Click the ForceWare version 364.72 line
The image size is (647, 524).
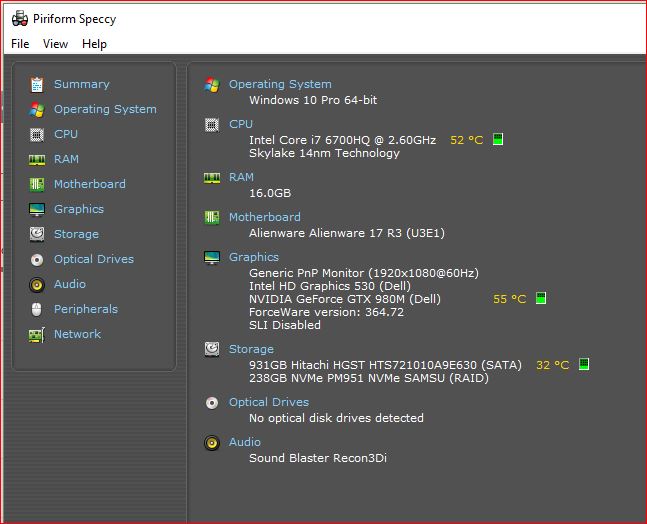coord(326,312)
